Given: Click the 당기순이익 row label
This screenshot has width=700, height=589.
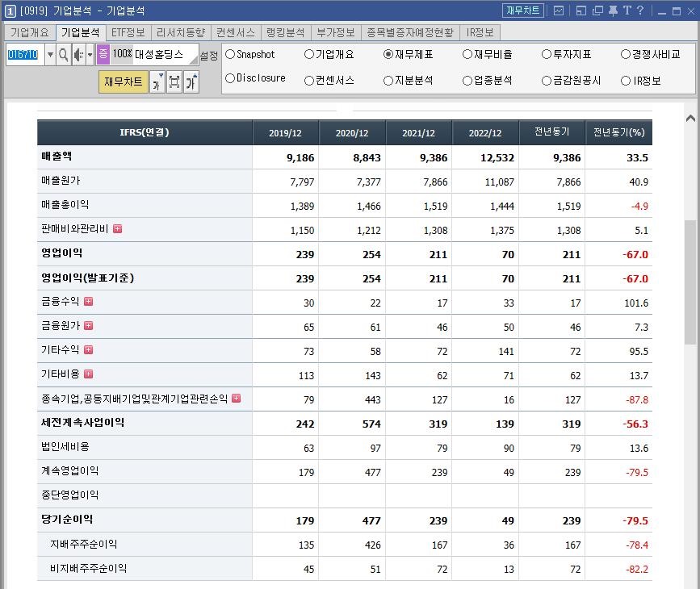Looking at the screenshot, I should pyautogui.click(x=67, y=520).
